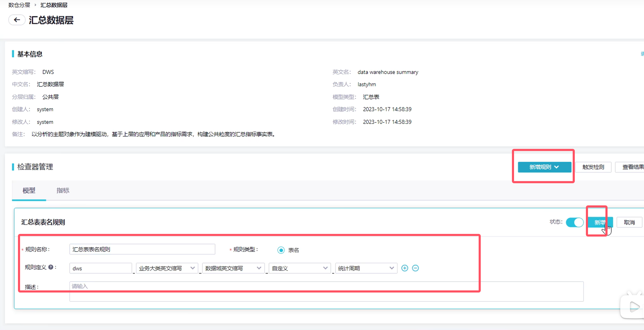Click the 触发检测 button
Screen dimensions: 644x330
pos(593,167)
